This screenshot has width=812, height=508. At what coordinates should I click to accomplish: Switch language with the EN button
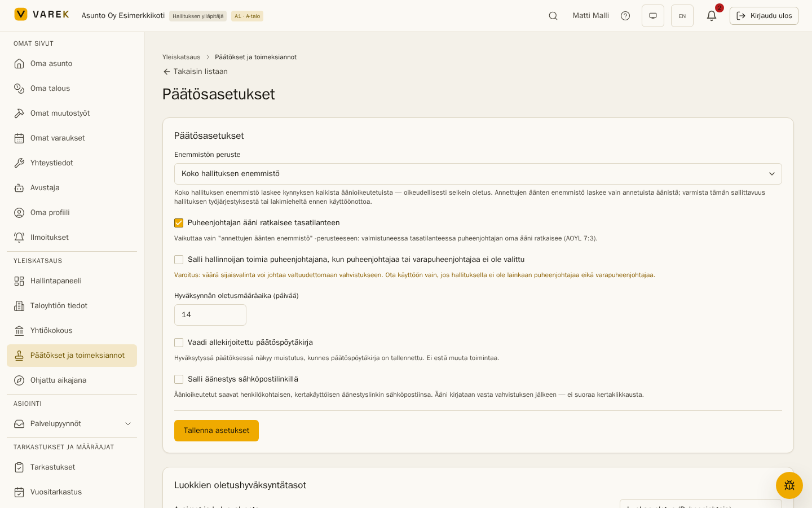pos(682,16)
